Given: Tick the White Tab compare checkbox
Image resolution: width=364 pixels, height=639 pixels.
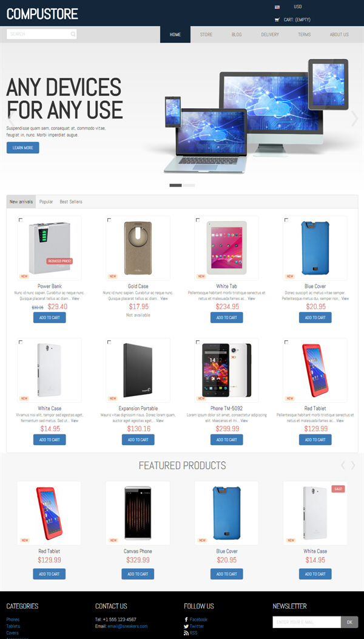Looking at the screenshot, I should pyautogui.click(x=198, y=220).
